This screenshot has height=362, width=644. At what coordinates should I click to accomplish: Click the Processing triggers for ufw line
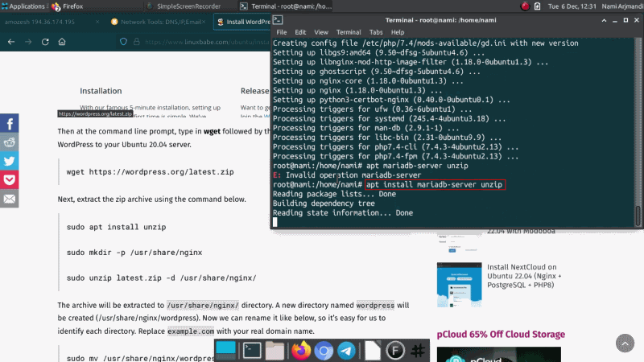(373, 109)
